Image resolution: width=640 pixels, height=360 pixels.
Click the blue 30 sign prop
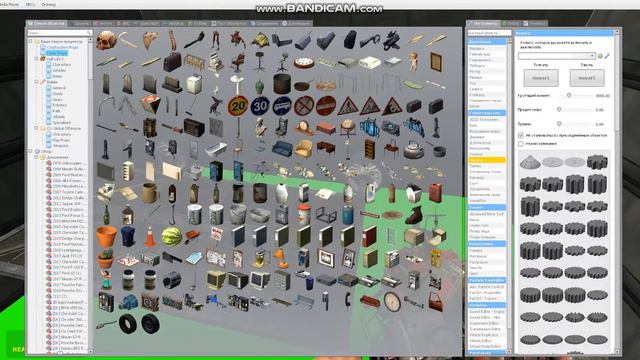pyautogui.click(x=260, y=106)
